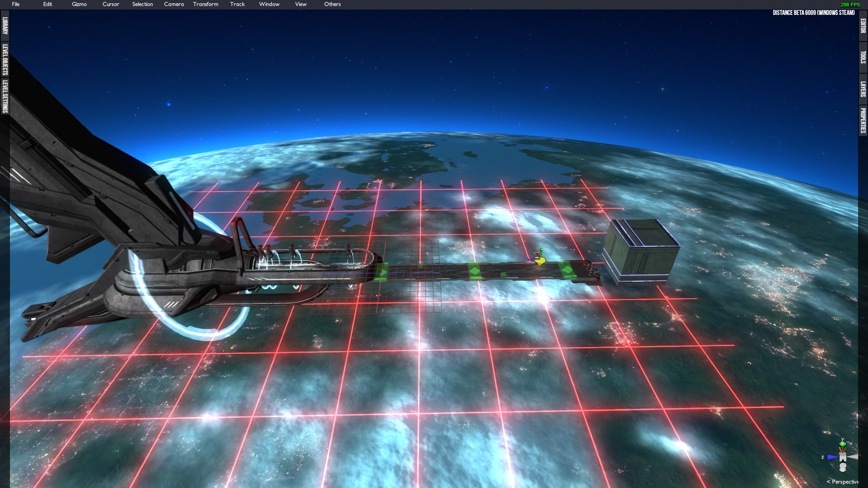This screenshot has height=488, width=868.
Task: Open the Window menu
Action: 269,4
